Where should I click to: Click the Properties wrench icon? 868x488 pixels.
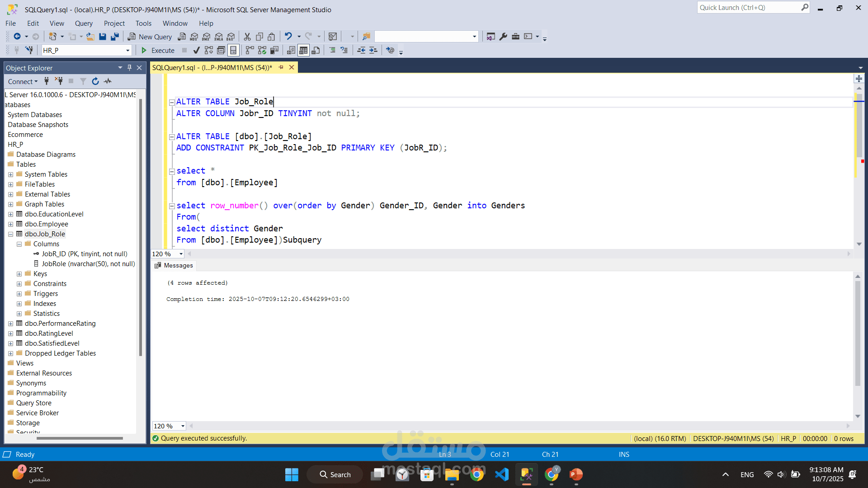[x=503, y=37]
